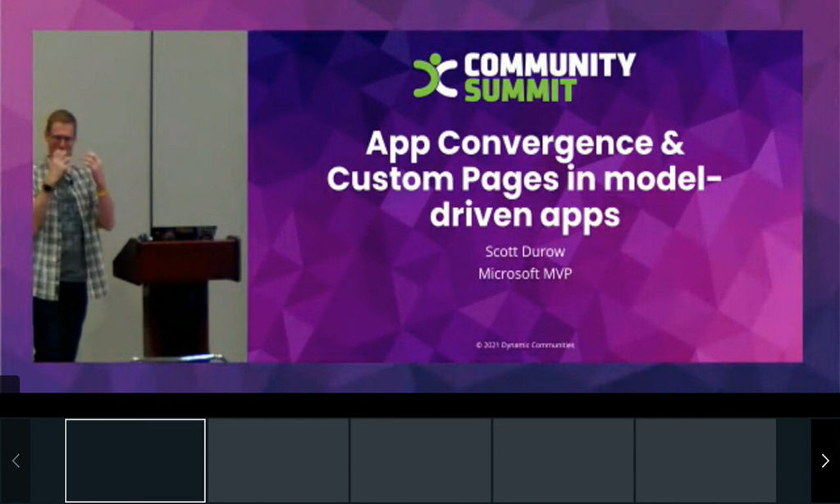840x504 pixels.
Task: Open the fourth thumbnail in the strip
Action: [x=563, y=461]
